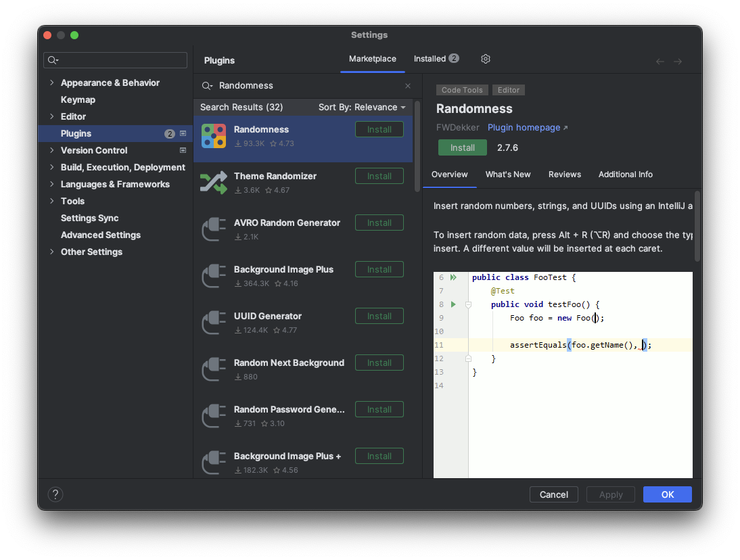
Task: Click the plugin search magnifier icon
Action: [207, 86]
